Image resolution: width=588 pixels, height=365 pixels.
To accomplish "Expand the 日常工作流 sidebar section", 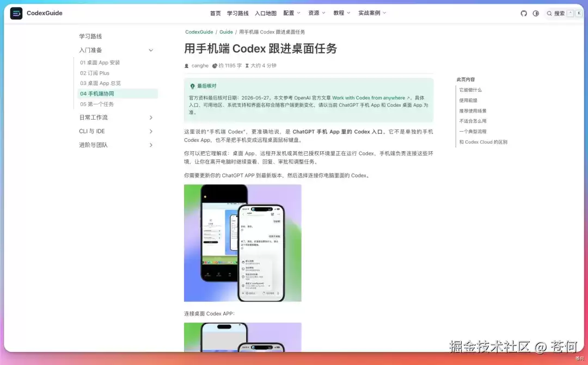I will pos(116,117).
